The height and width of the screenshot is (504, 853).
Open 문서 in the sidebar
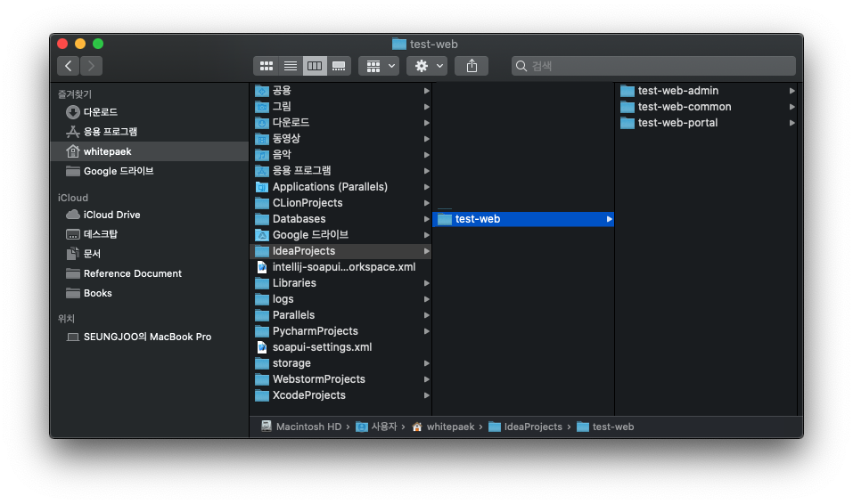pos(149,254)
